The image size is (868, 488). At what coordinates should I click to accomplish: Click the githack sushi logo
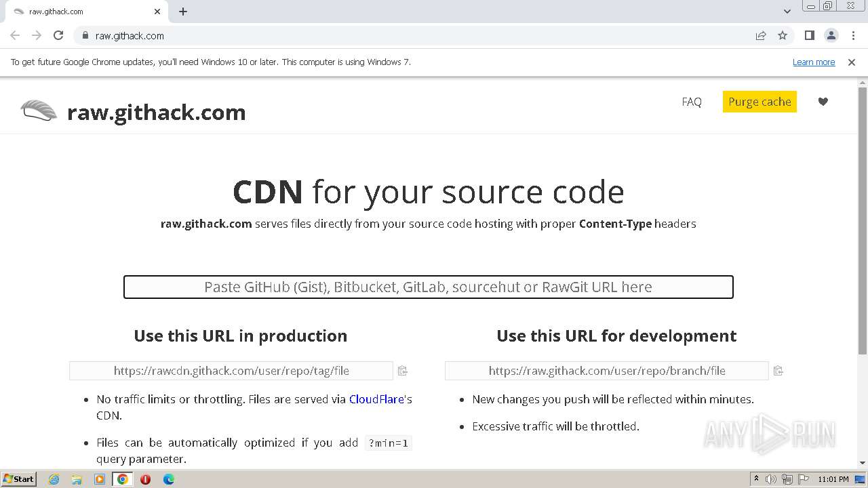point(39,110)
